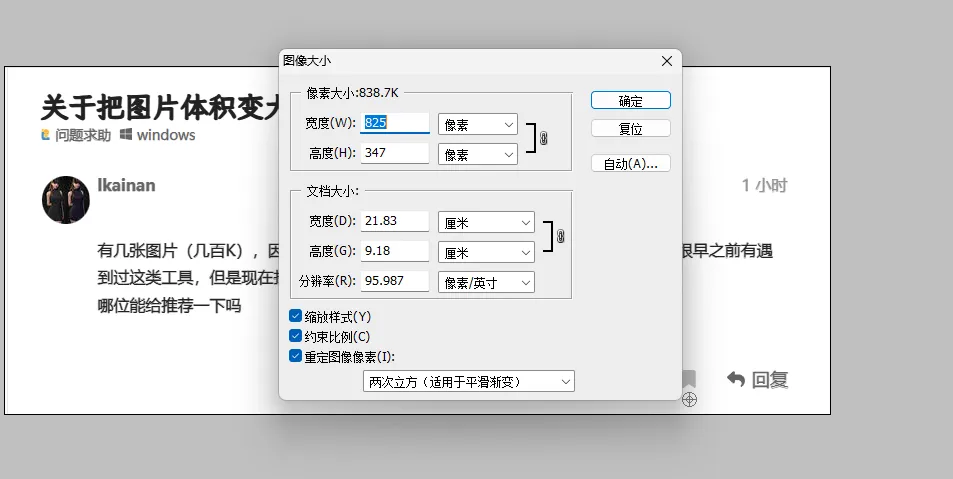Click the 复位 reset button
Viewport: 953px width, 479px height.
point(630,129)
